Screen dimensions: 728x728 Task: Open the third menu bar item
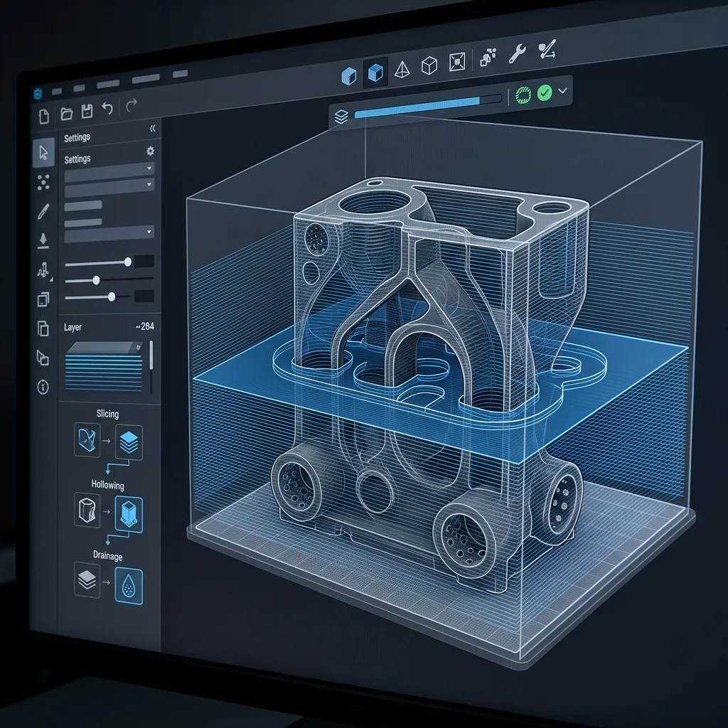(108, 84)
